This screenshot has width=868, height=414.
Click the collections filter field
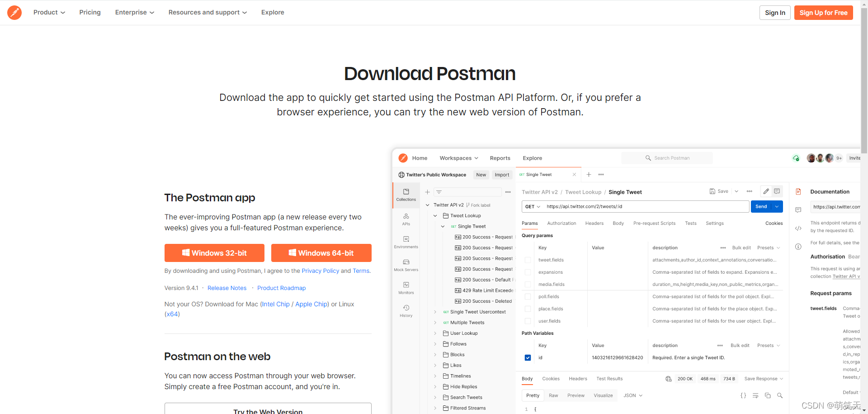pos(467,192)
